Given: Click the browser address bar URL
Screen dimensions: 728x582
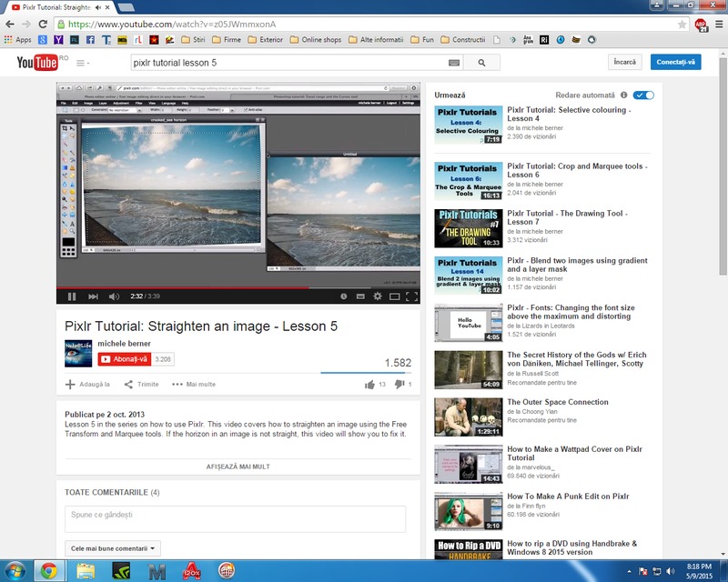Looking at the screenshot, I should (x=172, y=25).
